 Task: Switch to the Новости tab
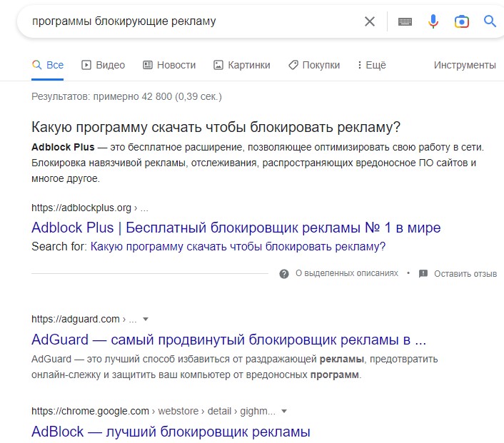tap(169, 65)
